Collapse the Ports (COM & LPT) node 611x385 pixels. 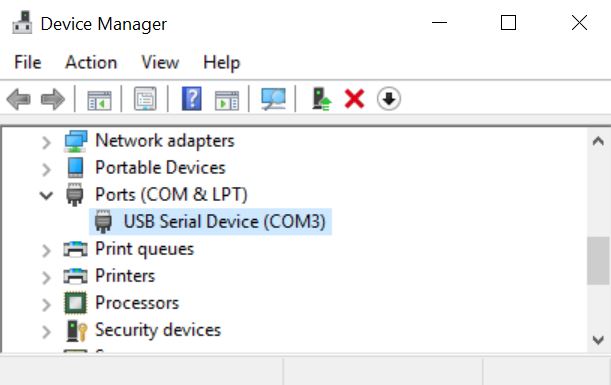point(46,195)
